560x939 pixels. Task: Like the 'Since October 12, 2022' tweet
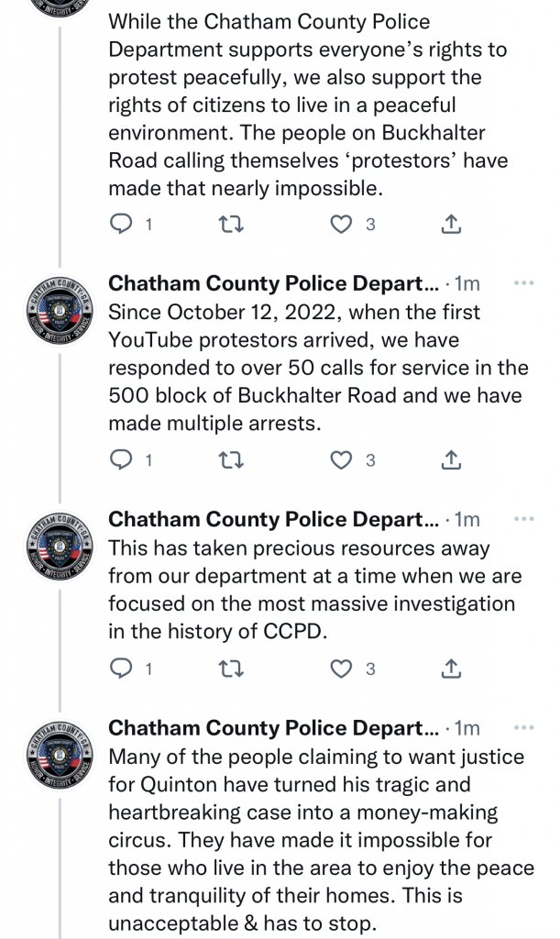point(341,460)
